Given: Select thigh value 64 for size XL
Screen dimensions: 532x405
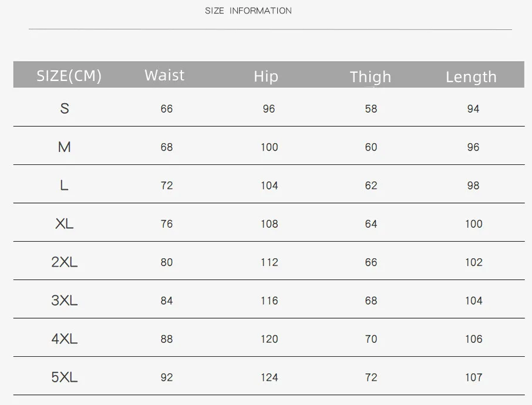Looking at the screenshot, I should tap(371, 224).
